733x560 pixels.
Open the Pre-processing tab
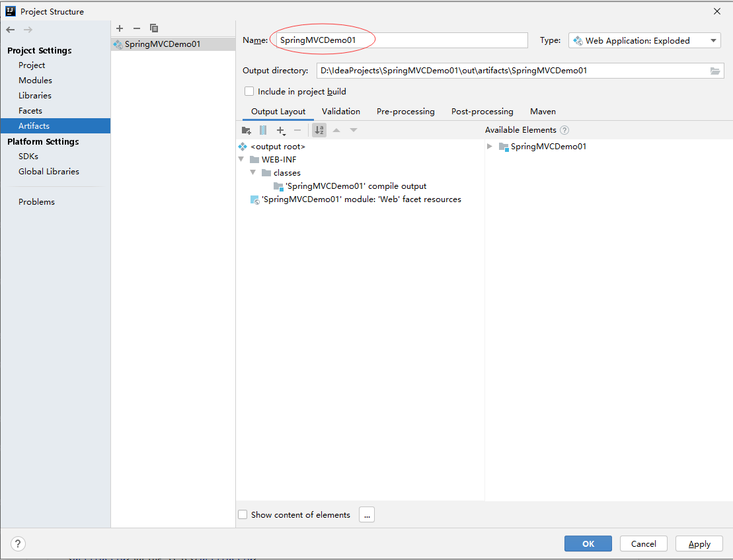[405, 112]
